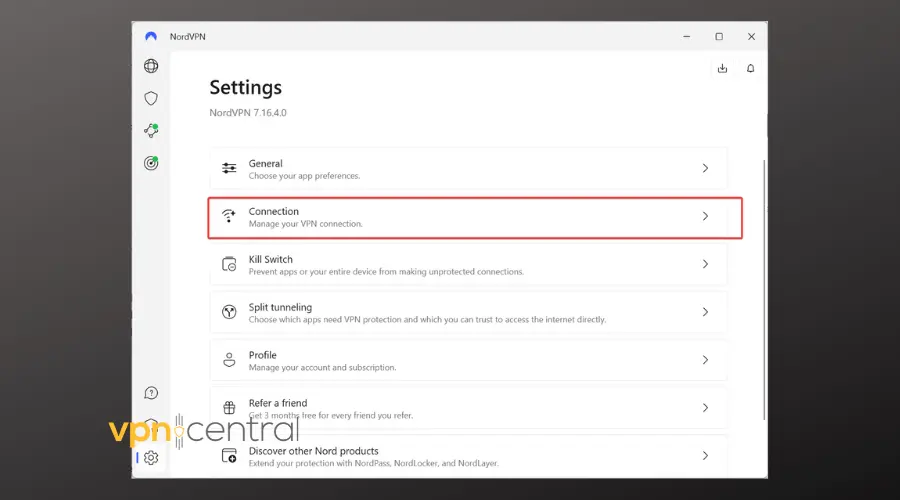The height and width of the screenshot is (500, 900).
Task: Open the Kill Switch settings entry
Action: (x=468, y=265)
